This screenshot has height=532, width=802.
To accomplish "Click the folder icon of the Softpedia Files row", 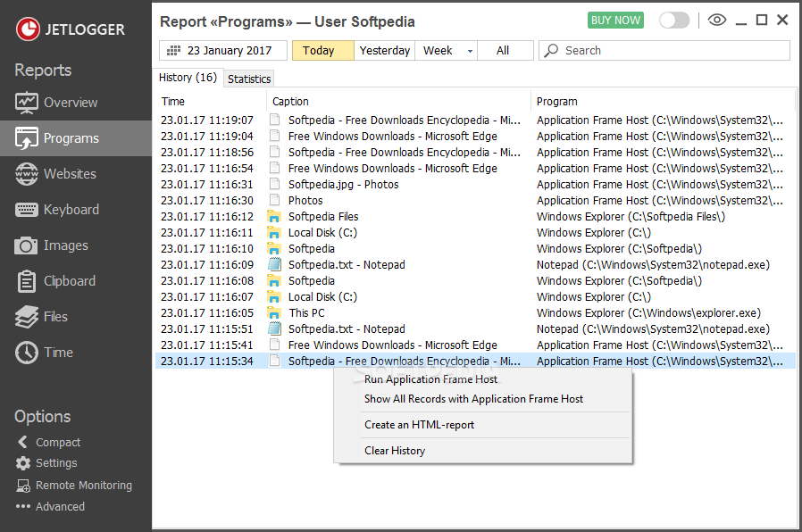I will 274,217.
